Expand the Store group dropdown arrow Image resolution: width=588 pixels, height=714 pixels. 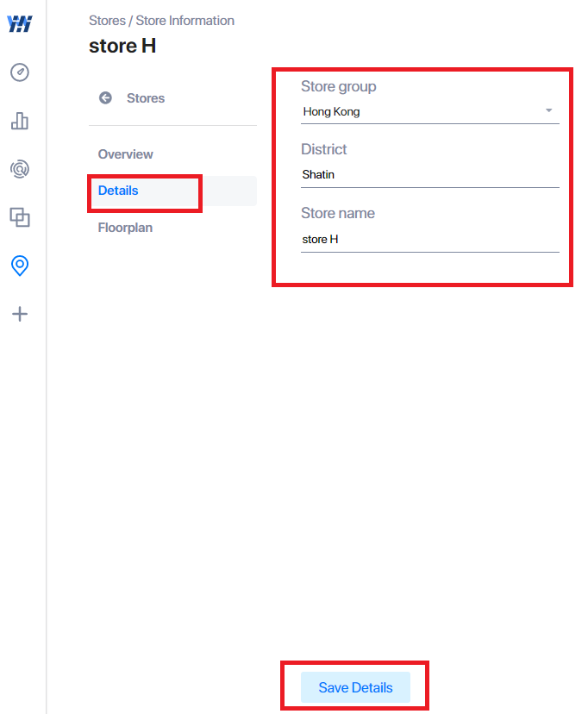[x=549, y=110]
